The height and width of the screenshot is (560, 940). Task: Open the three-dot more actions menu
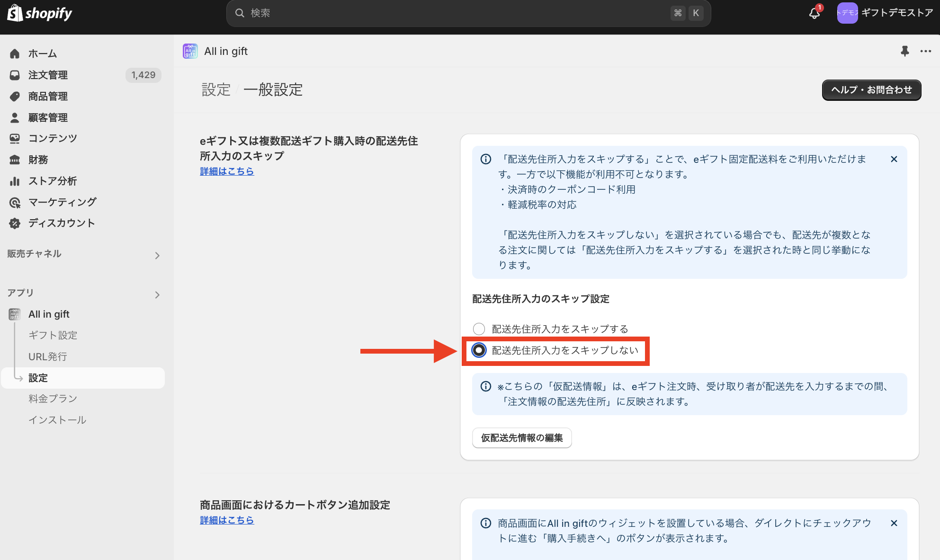click(925, 51)
